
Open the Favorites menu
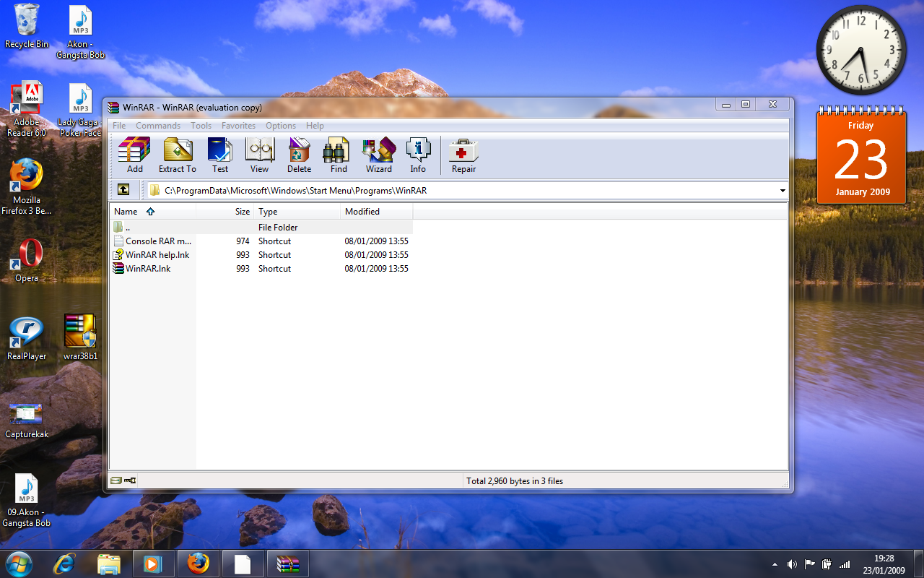(x=239, y=126)
